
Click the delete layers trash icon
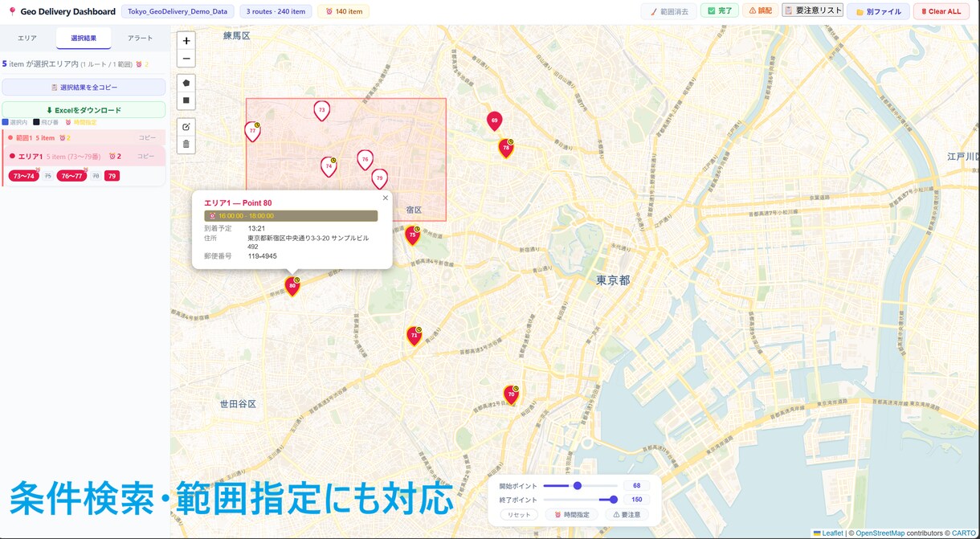(186, 145)
